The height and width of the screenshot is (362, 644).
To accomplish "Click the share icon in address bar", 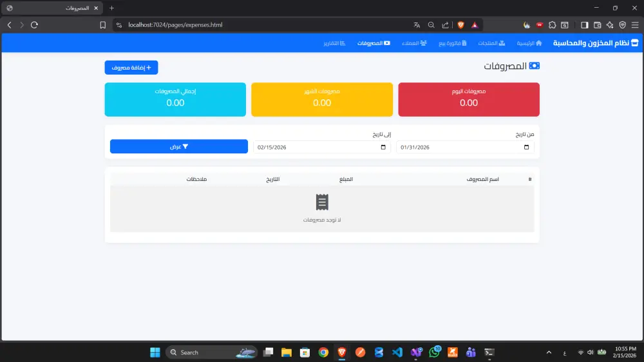I will pos(445,25).
